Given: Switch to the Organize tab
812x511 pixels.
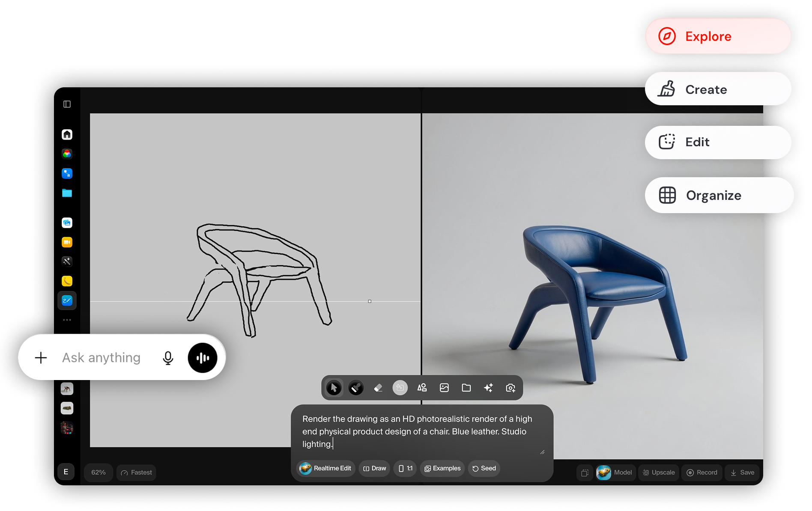Looking at the screenshot, I should pos(719,195).
